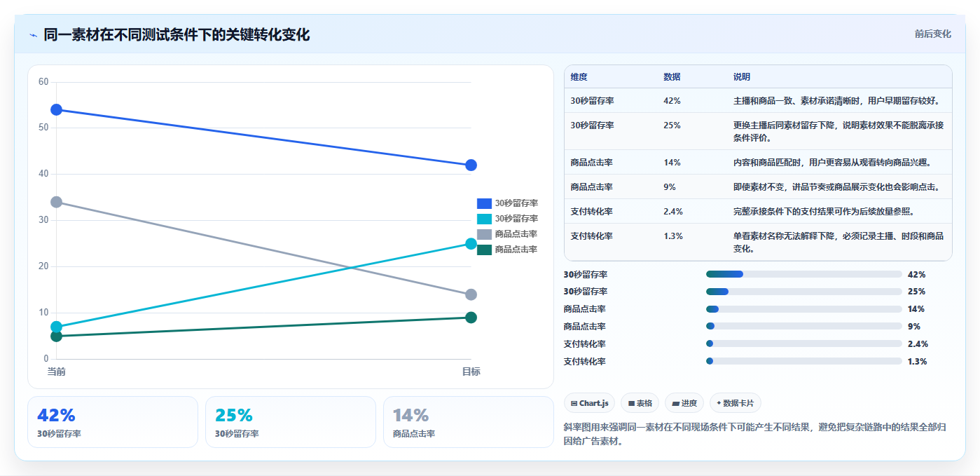
Task: Toggle the blue 30秒留存率 legend entry
Action: (x=507, y=203)
